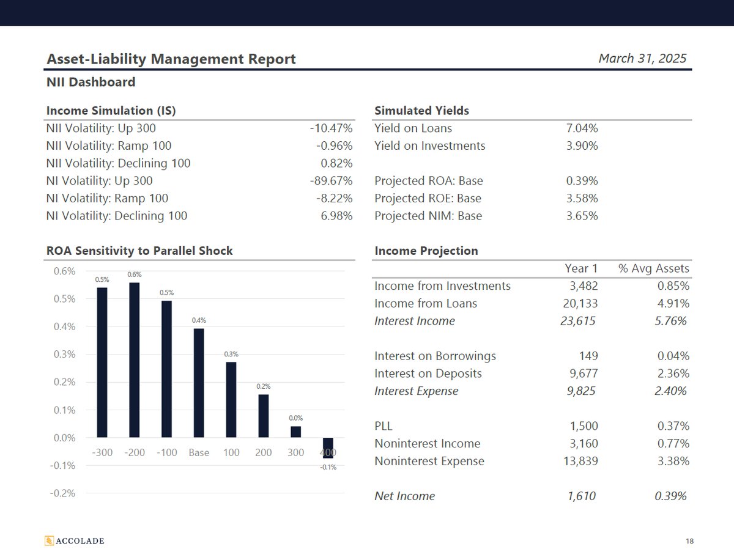The height and width of the screenshot is (560, 734).
Task: Click NII Volatility: Ramp 100 label
Action: [x=109, y=146]
